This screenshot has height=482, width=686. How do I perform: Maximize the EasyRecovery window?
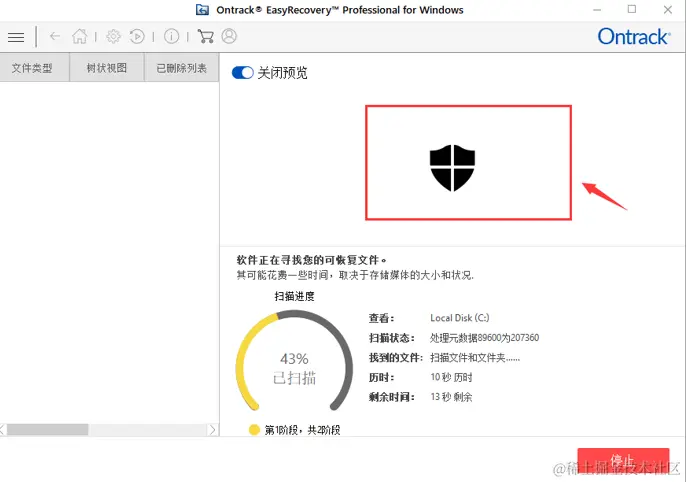(x=632, y=9)
